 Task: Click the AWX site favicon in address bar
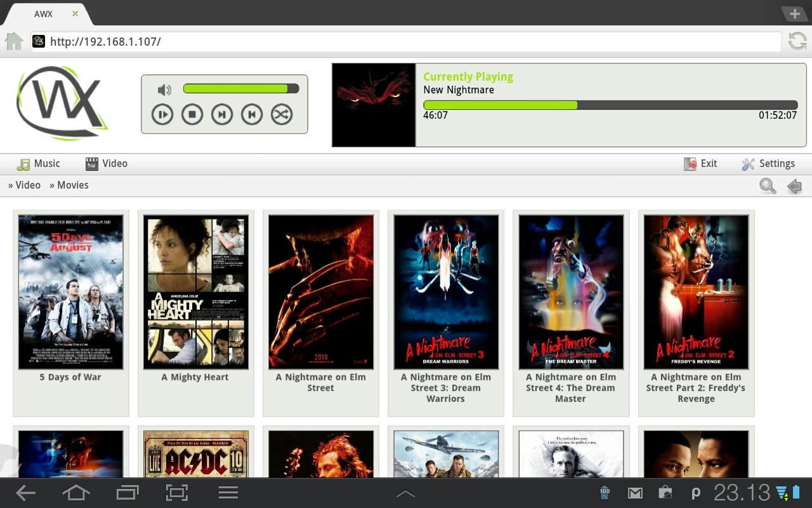tap(39, 41)
